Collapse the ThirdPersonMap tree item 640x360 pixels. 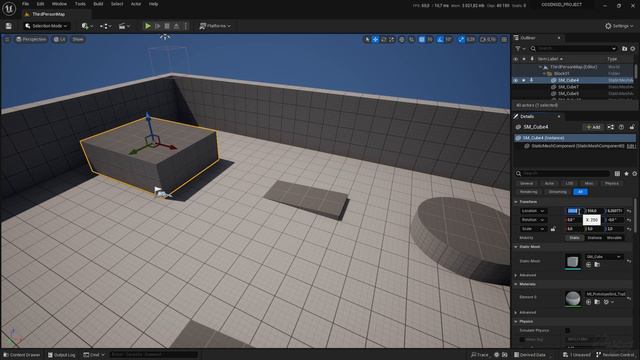[x=540, y=67]
